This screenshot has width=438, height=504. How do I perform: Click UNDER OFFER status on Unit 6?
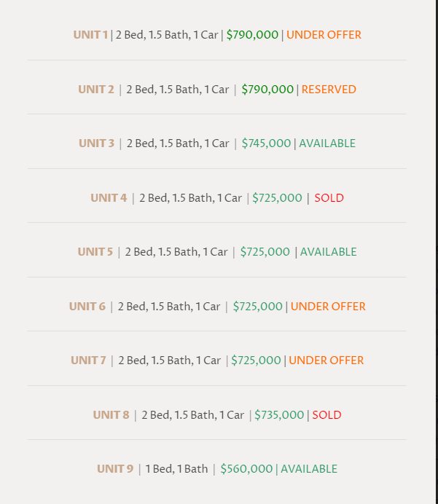click(x=328, y=307)
